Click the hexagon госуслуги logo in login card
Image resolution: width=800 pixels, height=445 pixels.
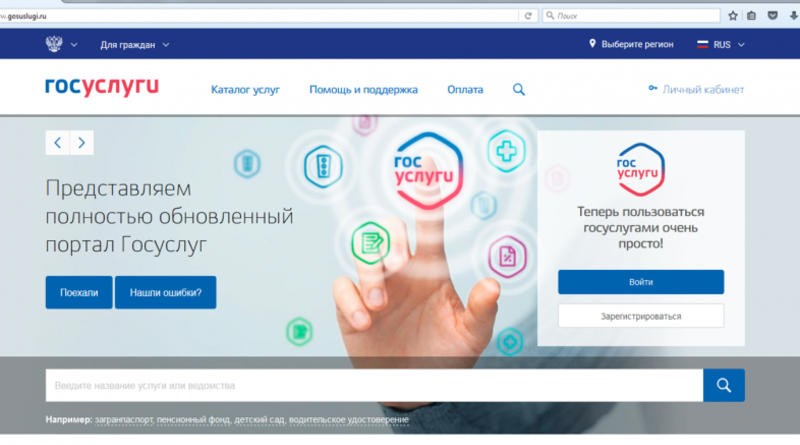point(640,169)
